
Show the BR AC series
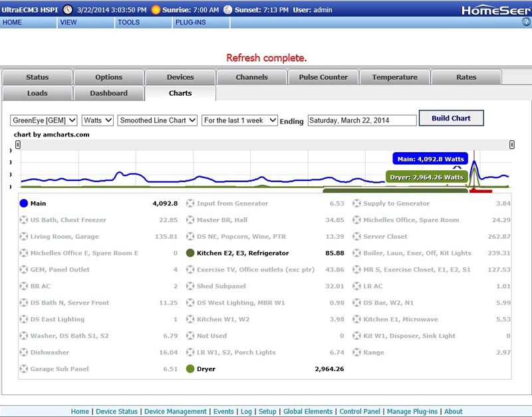click(x=24, y=286)
